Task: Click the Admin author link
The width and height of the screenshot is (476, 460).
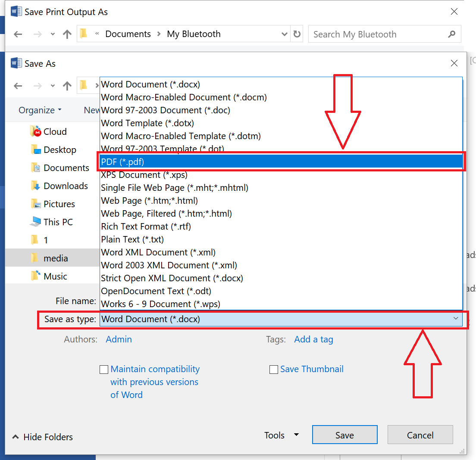Action: click(119, 339)
